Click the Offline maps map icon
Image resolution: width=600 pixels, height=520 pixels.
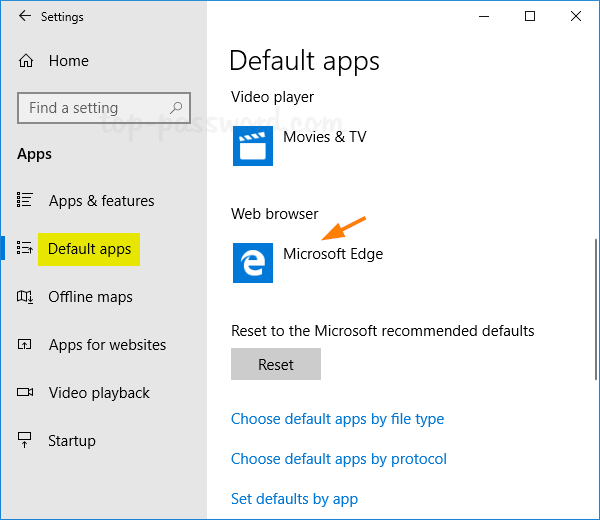click(26, 297)
